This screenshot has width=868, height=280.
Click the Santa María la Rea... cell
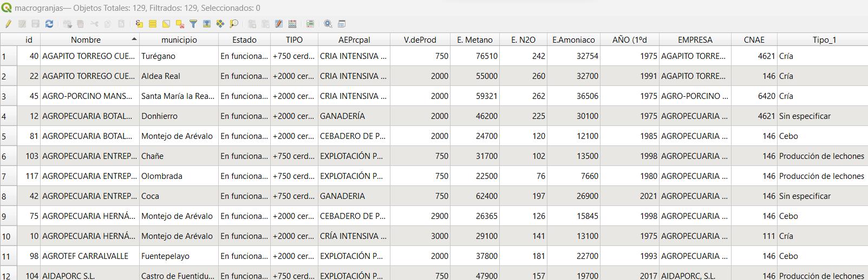179,96
